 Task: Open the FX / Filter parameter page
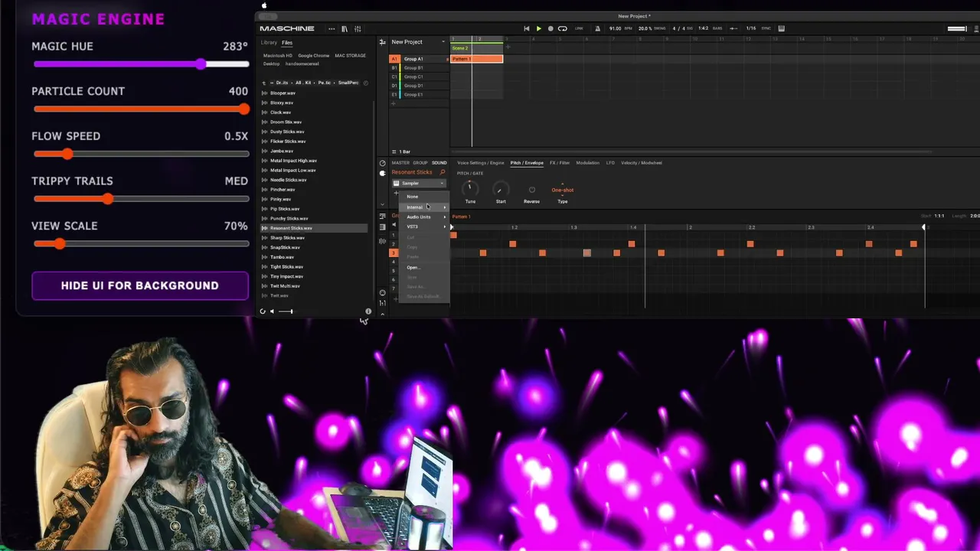(560, 163)
